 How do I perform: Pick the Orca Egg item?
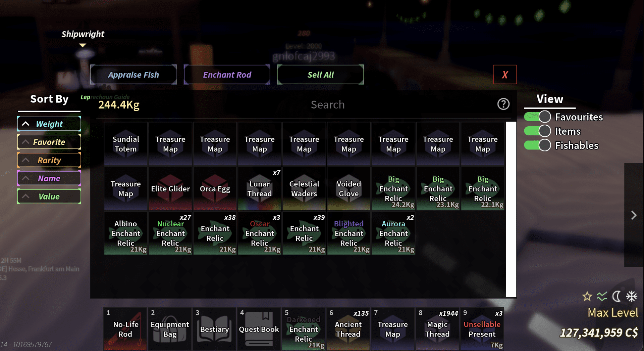click(215, 189)
